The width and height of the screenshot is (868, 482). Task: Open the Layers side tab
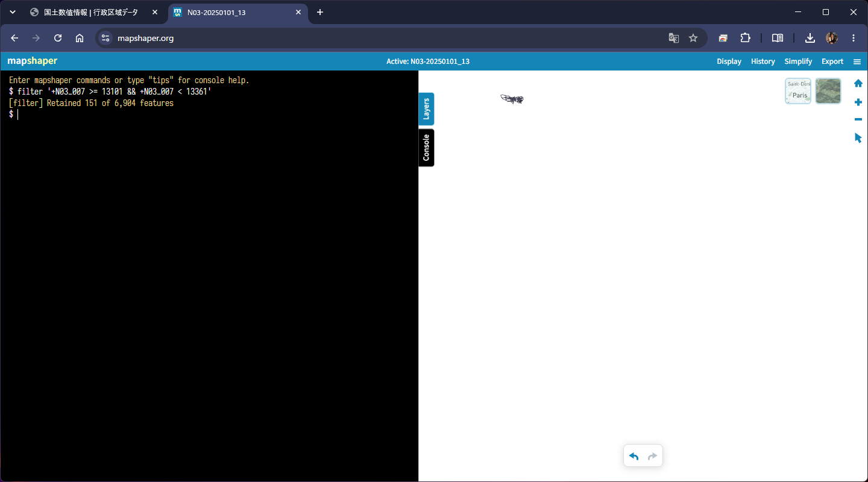[426, 109]
